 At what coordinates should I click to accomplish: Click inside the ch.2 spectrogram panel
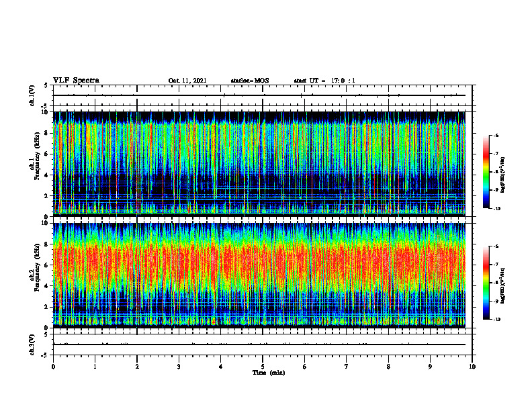click(259, 275)
